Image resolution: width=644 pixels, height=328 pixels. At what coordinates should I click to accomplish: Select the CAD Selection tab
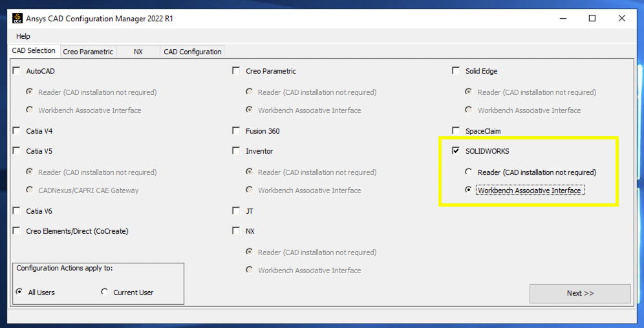(x=34, y=50)
